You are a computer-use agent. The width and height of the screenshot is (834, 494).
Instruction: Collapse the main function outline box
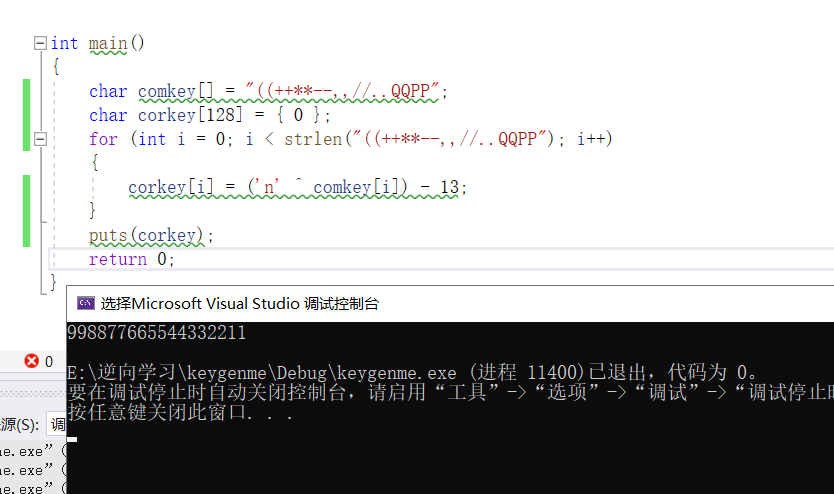point(40,43)
